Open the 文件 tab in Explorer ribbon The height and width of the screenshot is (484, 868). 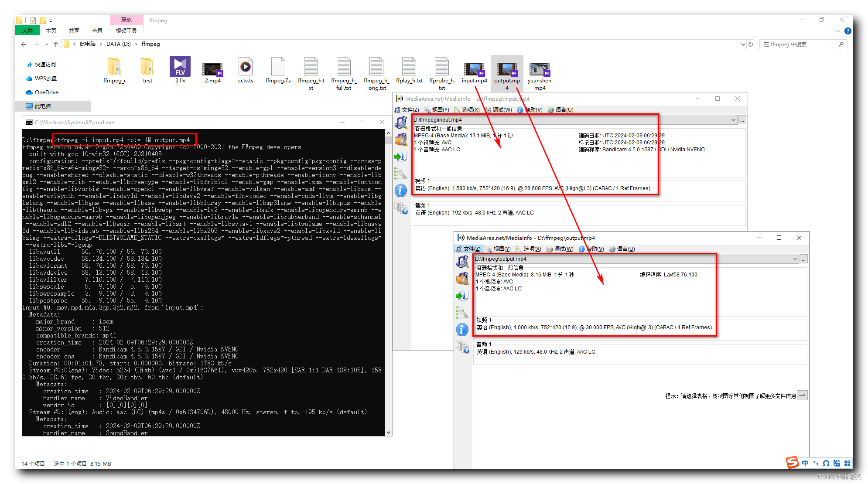point(27,31)
